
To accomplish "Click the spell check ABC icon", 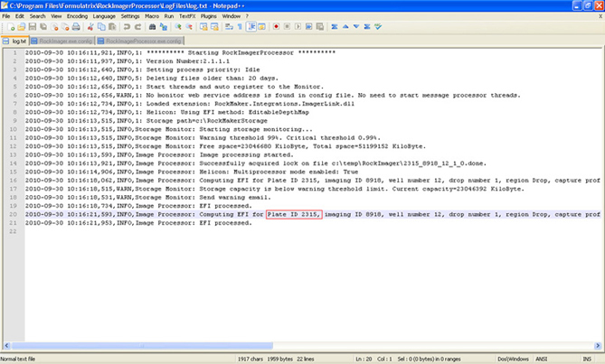I will pyautogui.click(x=378, y=26).
